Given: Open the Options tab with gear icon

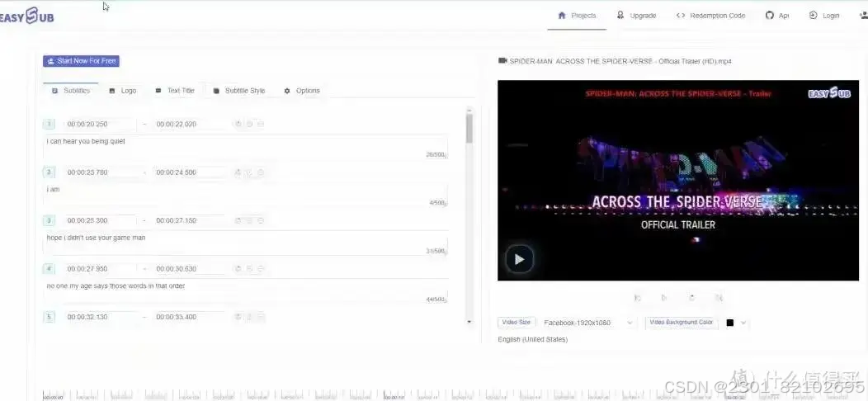Looking at the screenshot, I should coord(302,90).
